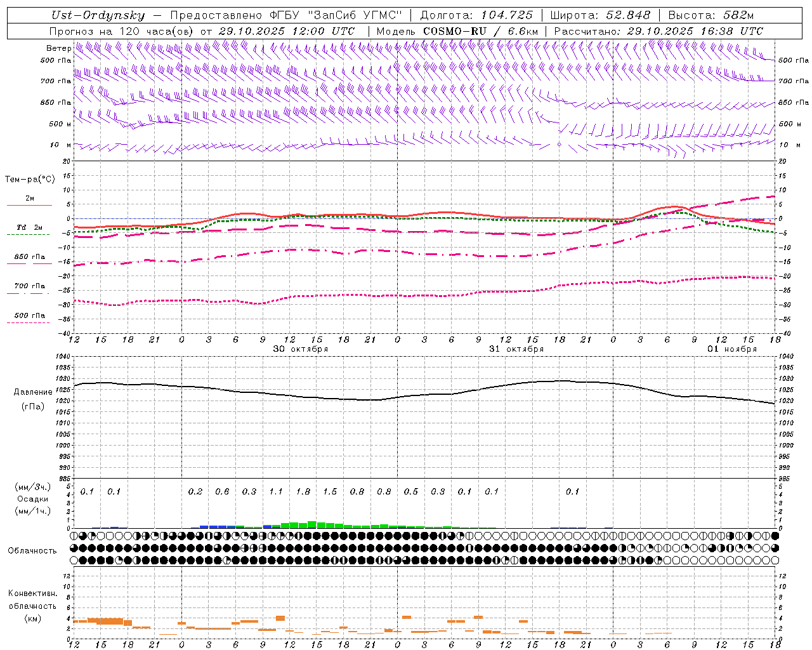The width and height of the screenshot is (812, 650).
Task: Click the 1.5 precipitation value
Action: click(x=330, y=491)
